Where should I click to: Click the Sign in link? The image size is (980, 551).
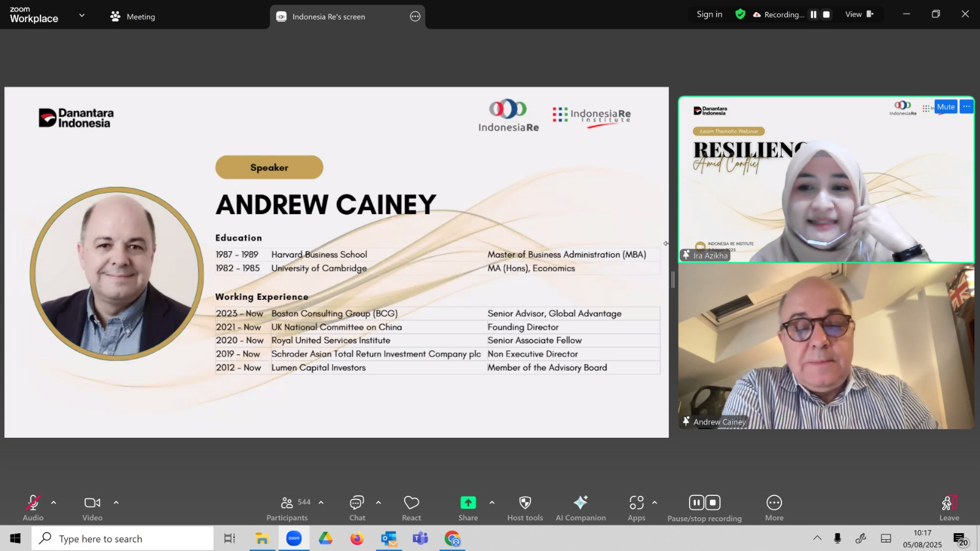tap(709, 15)
